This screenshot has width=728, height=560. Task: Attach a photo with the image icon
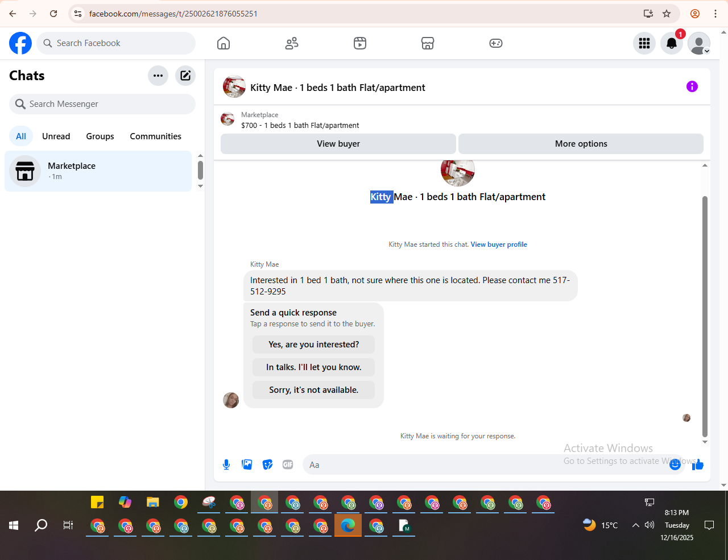tap(247, 464)
